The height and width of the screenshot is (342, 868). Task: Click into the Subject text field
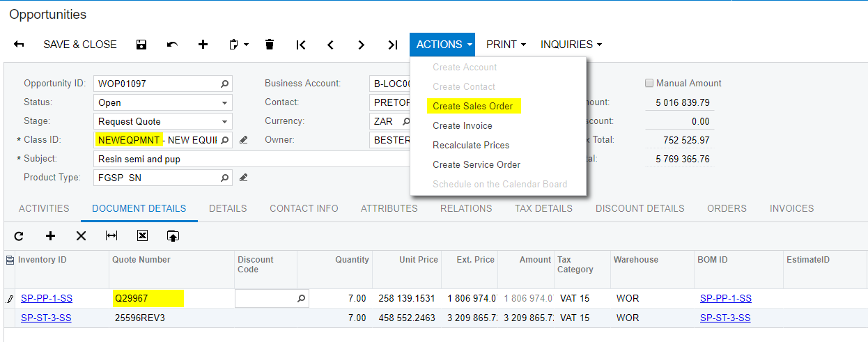[251, 159]
